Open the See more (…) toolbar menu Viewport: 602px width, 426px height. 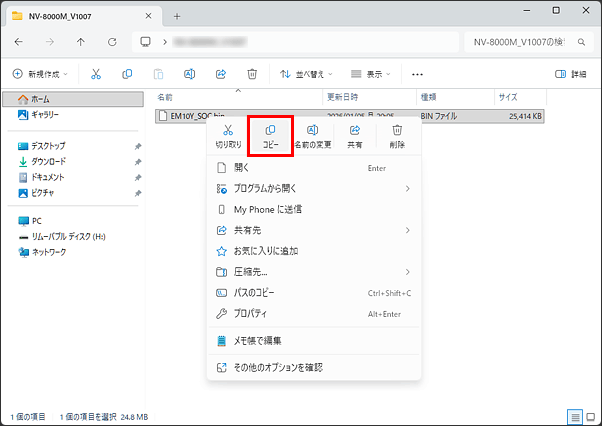(x=417, y=74)
